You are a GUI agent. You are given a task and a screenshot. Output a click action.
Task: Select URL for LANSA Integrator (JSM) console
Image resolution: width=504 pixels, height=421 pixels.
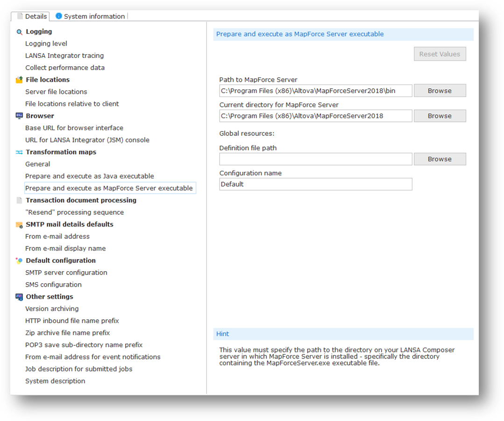click(87, 140)
